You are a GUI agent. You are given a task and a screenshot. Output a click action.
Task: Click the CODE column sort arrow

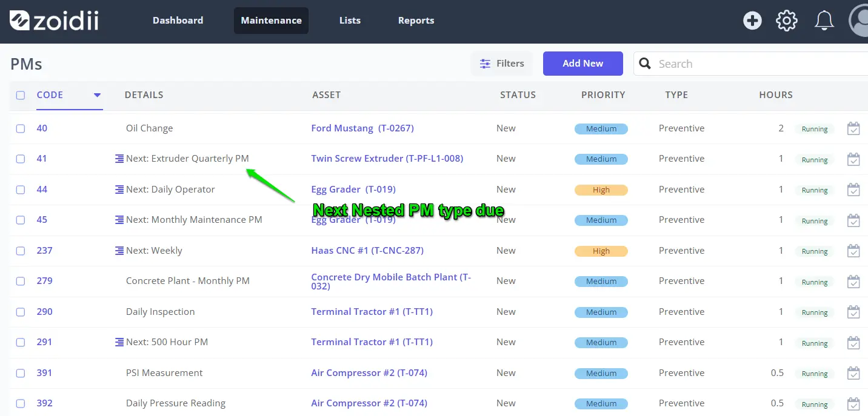pyautogui.click(x=97, y=95)
